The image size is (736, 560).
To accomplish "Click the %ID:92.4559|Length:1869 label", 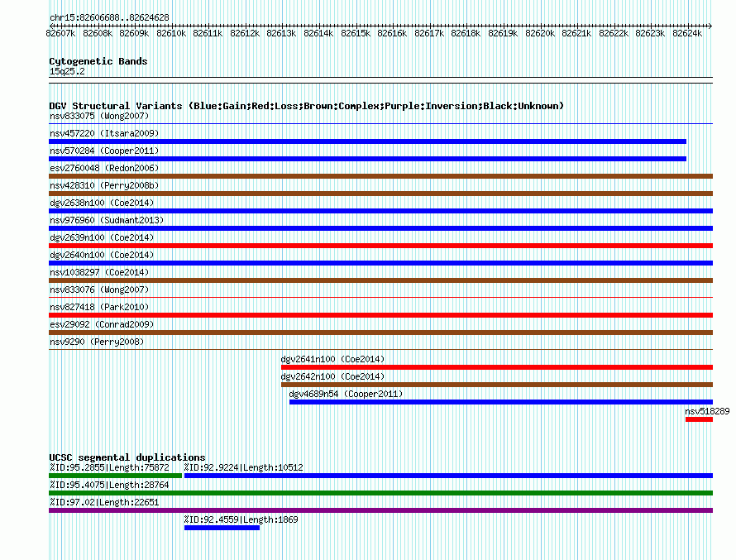I will [241, 519].
